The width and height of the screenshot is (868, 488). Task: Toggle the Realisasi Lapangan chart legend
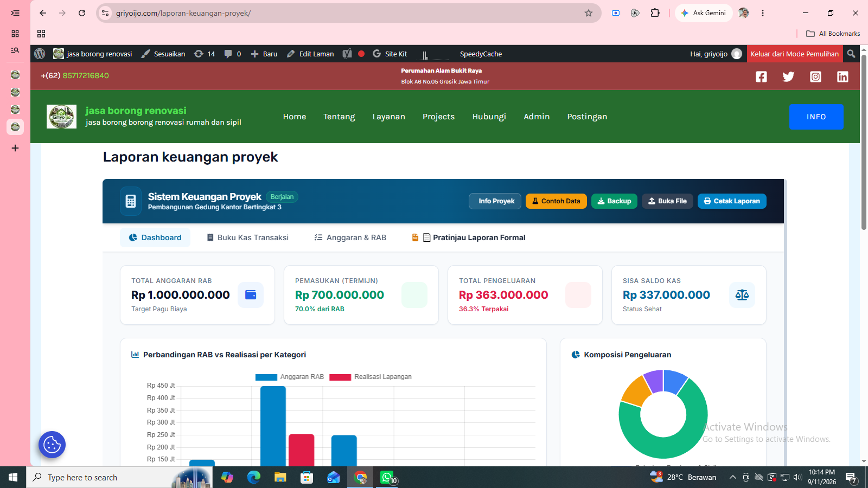pos(371,377)
